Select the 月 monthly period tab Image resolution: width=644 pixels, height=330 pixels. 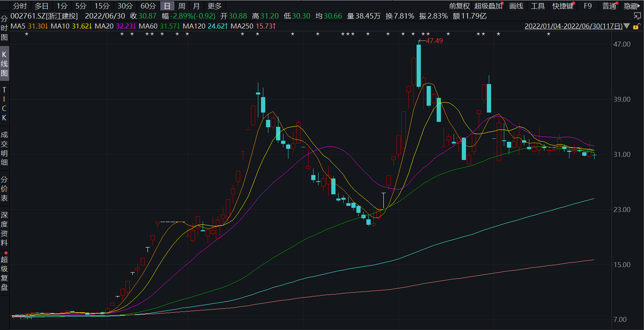pyautogui.click(x=197, y=6)
